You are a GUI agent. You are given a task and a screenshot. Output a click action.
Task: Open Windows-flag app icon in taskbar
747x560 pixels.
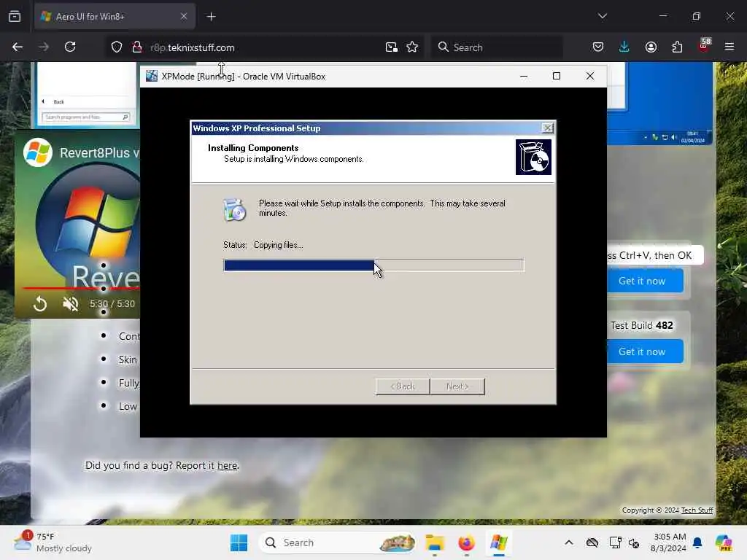click(498, 542)
